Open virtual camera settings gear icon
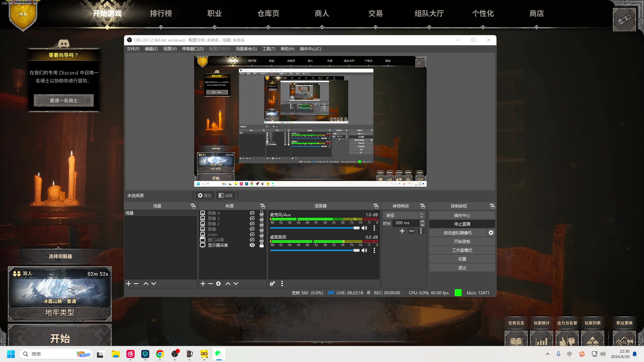The width and height of the screenshot is (644, 362). coord(491,233)
